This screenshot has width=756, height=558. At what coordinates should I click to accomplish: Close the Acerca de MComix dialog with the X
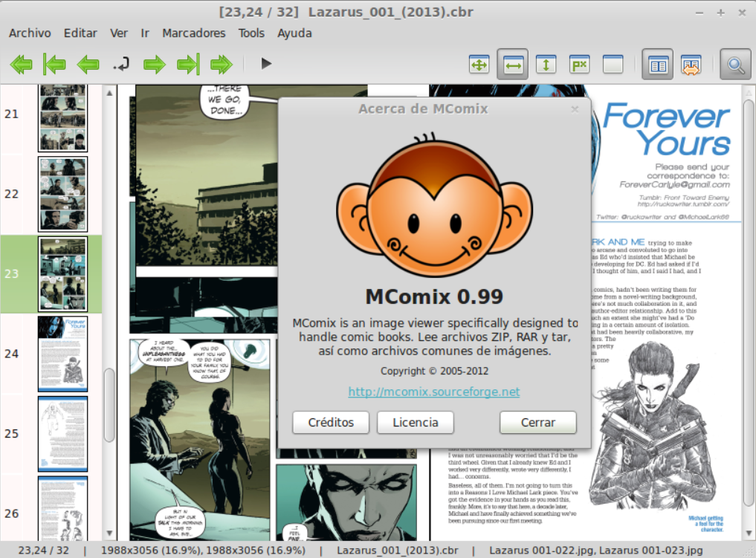(x=575, y=109)
